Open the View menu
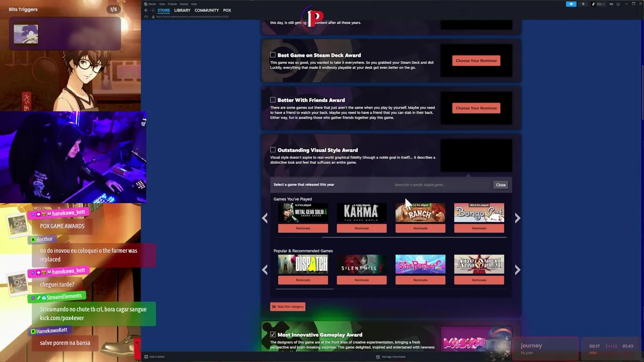644x362 pixels. pyautogui.click(x=162, y=4)
